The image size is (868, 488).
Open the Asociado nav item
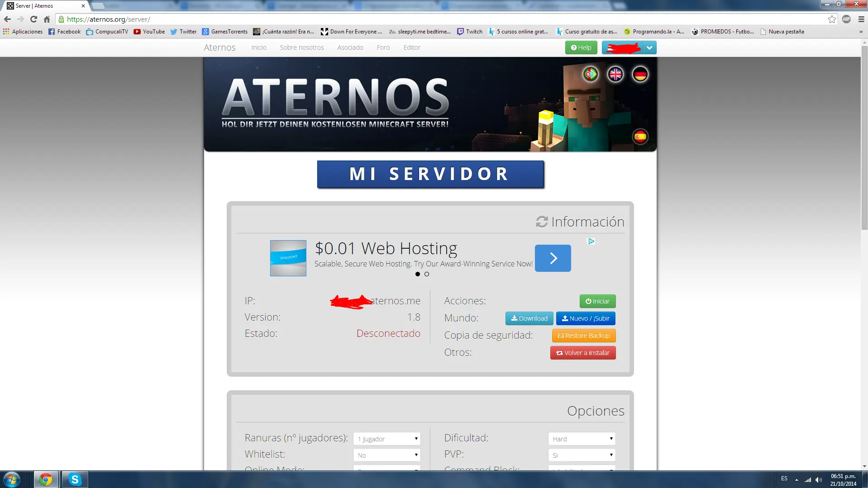tap(350, 47)
